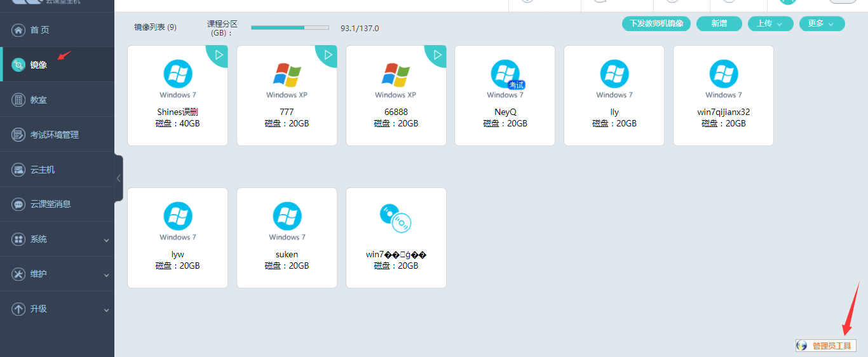Click the 课程分区 storage progress bar
Viewport: 868px width, 357px height.
click(290, 28)
